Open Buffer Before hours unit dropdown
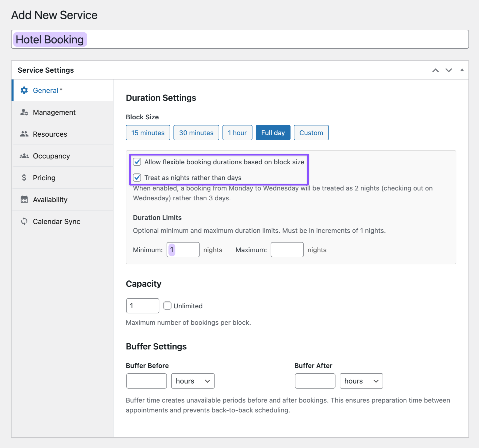Viewport: 479px width, 448px height. [193, 381]
